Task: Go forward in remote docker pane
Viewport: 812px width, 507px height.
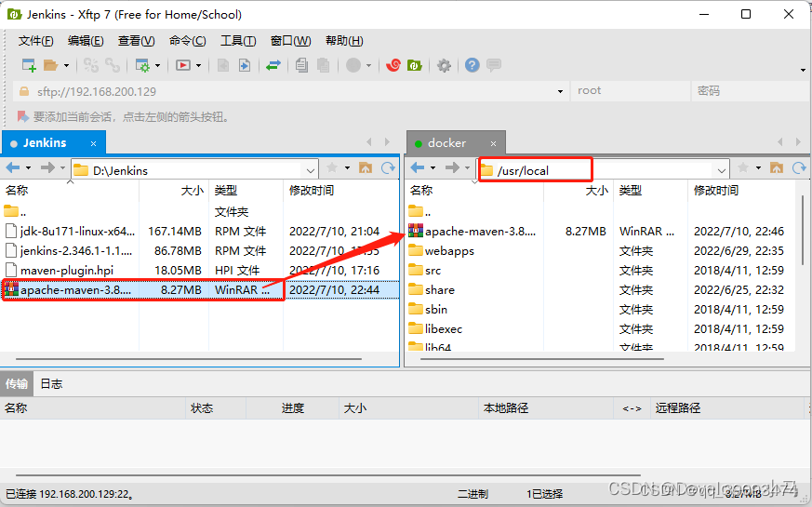Action: point(452,167)
